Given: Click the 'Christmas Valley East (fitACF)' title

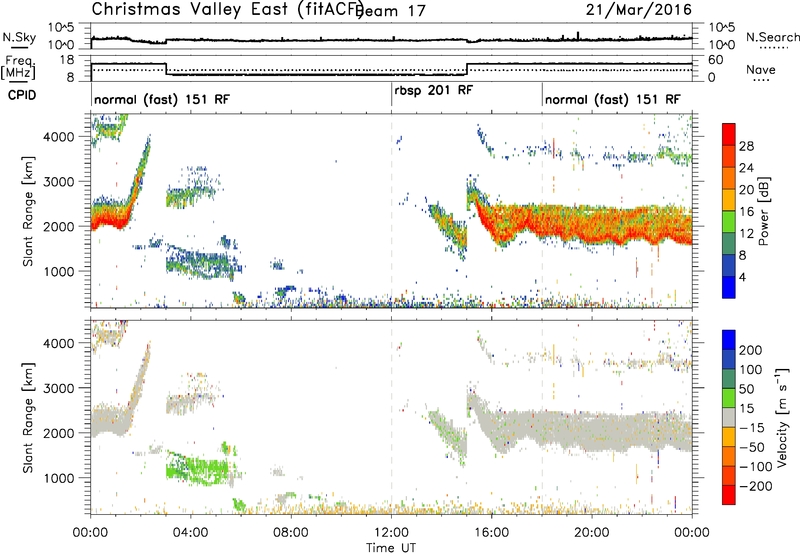Looking at the screenshot, I should tap(228, 10).
